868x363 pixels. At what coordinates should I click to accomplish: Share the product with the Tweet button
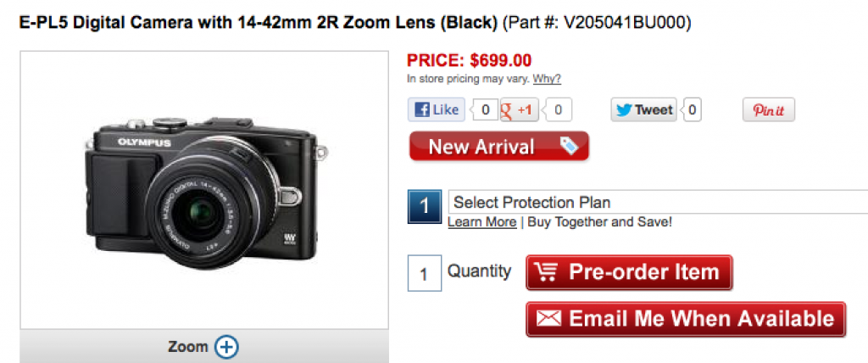pyautogui.click(x=643, y=109)
